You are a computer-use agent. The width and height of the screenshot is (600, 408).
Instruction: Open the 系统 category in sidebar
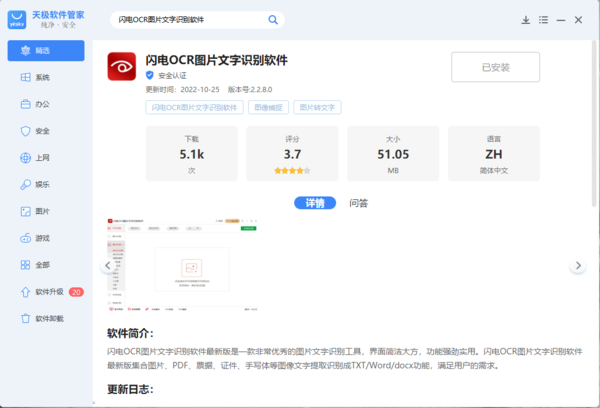43,77
